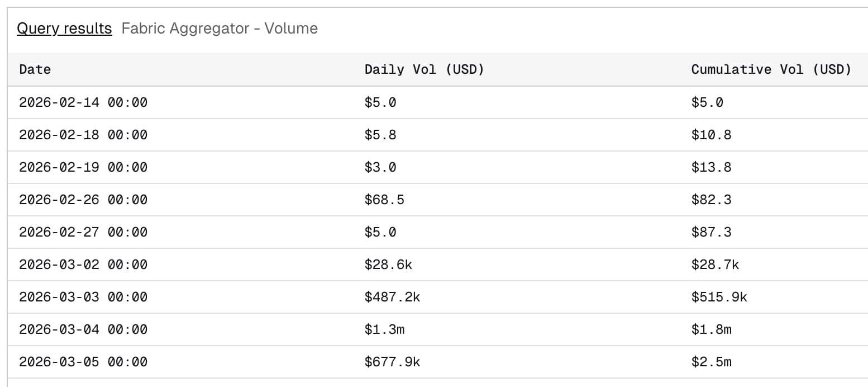868x387 pixels.
Task: Click the 2026-02-19 date cell
Action: [83, 167]
